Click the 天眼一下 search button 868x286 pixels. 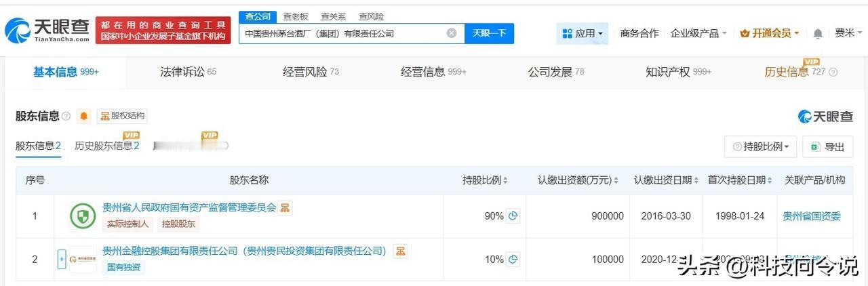tap(489, 33)
